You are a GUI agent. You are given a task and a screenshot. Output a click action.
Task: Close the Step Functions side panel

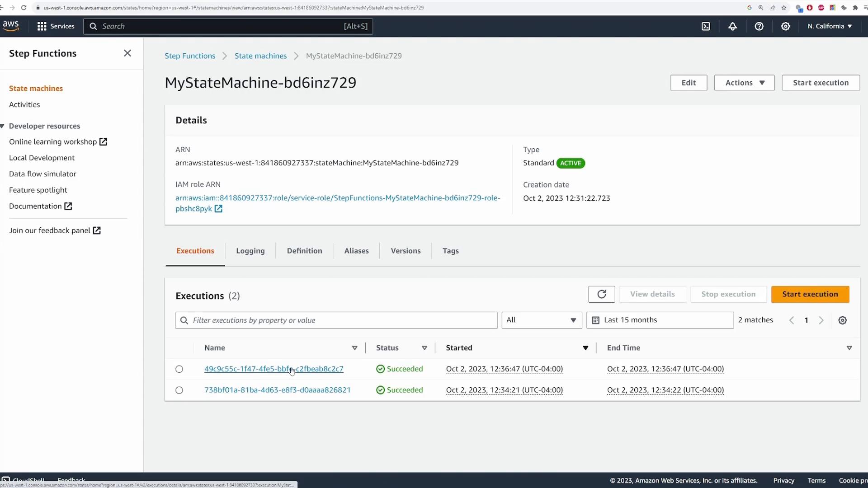click(x=127, y=53)
